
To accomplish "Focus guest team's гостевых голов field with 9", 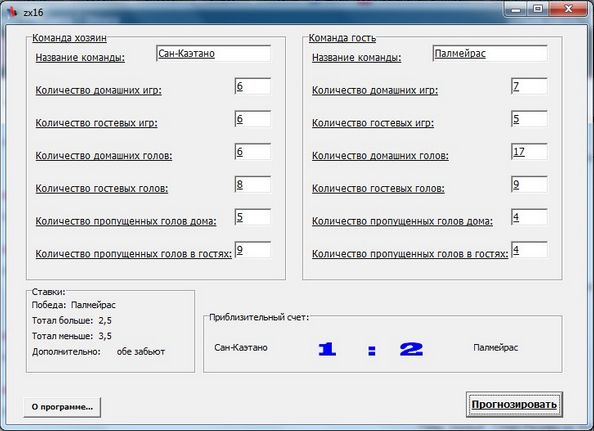I will pos(529,184).
